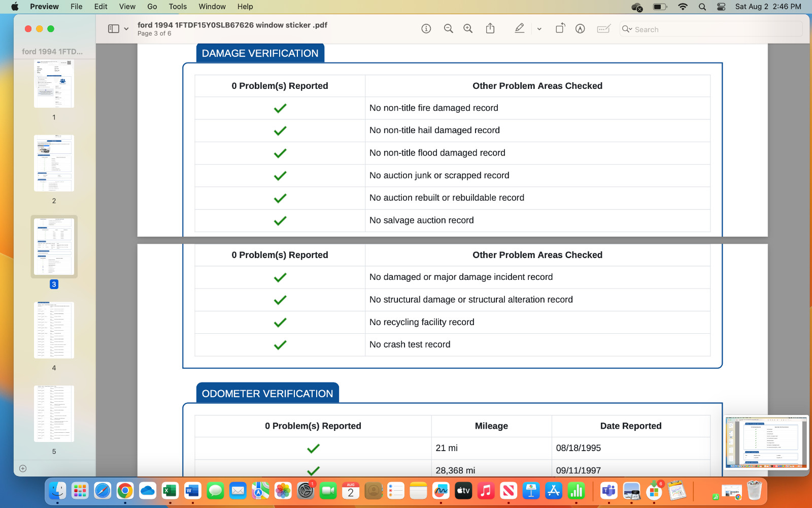812x508 pixels.
Task: Open Microsoft Word from the Dock
Action: 192,491
